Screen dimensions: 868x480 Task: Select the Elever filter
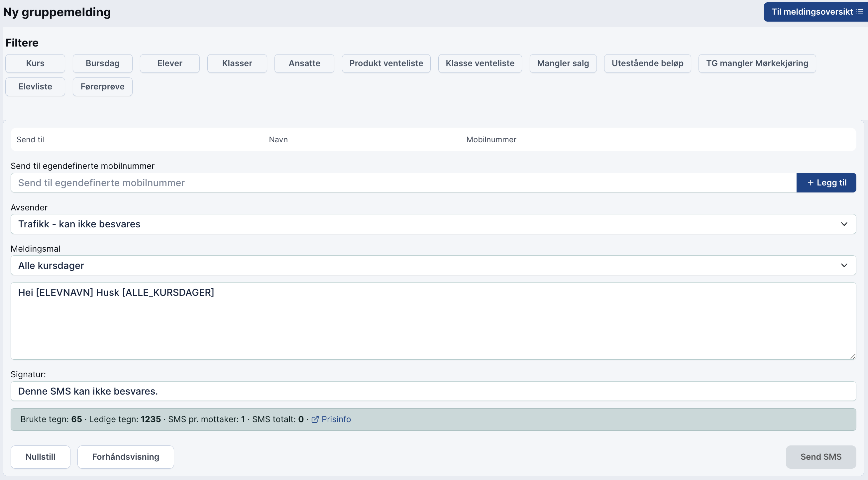coord(170,63)
